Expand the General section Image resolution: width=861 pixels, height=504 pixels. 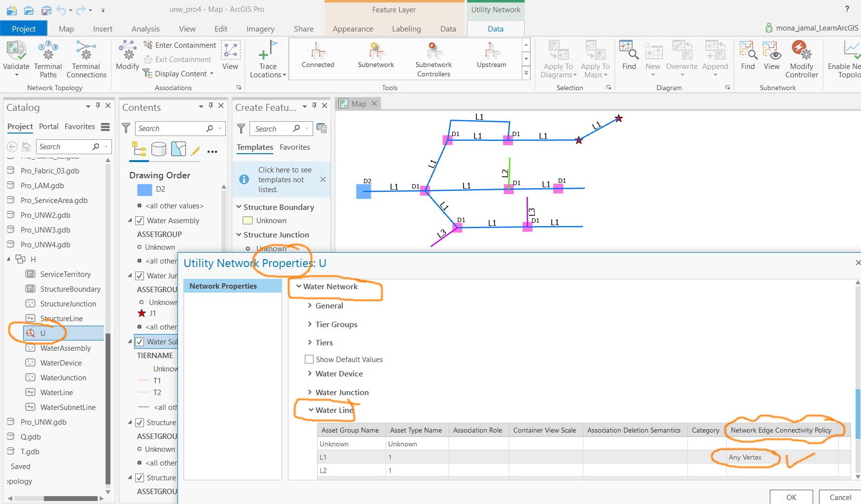click(310, 305)
